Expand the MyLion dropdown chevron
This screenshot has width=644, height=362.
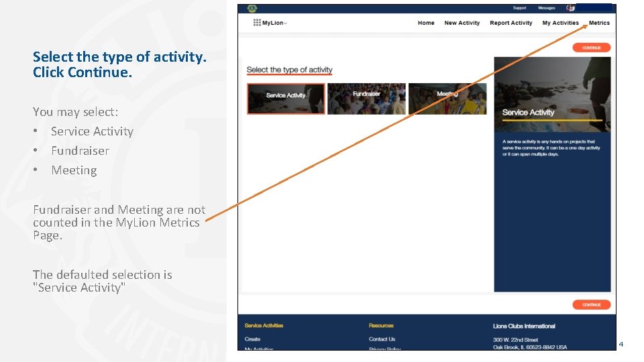click(286, 23)
